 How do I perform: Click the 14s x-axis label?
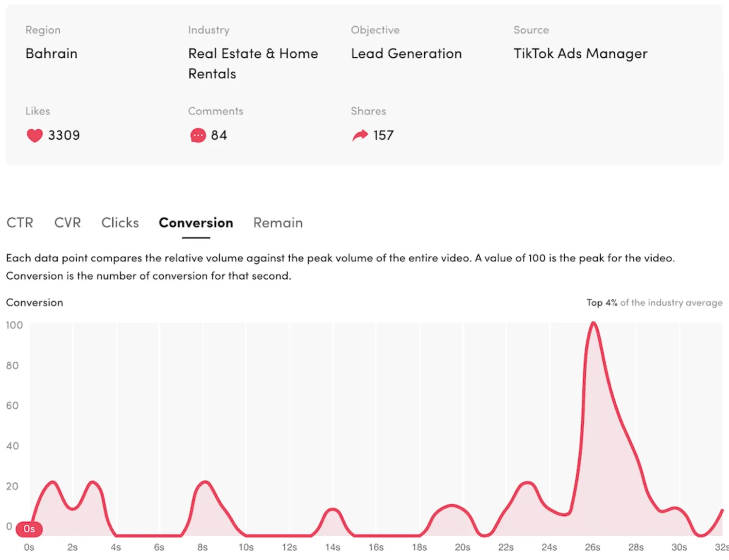click(x=332, y=547)
